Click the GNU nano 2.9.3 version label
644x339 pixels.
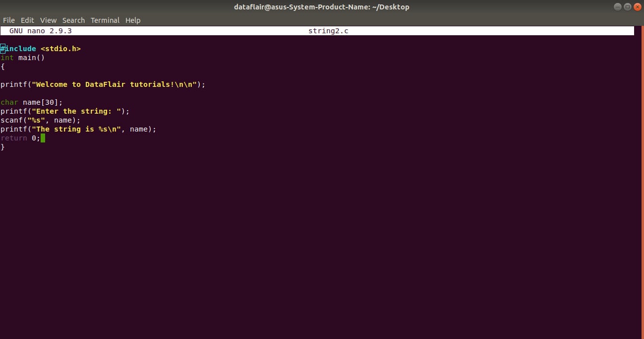[41, 30]
